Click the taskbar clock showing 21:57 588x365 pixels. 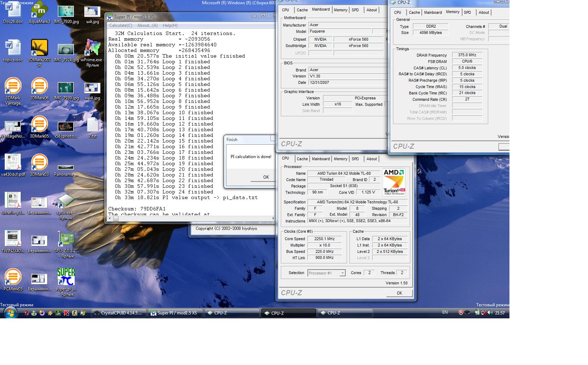click(x=500, y=313)
